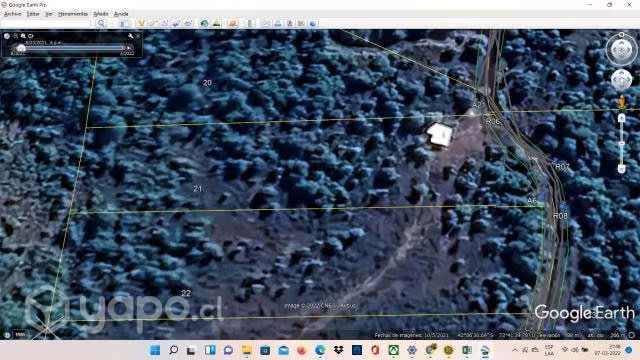Select the add path tool
The image size is (640, 360).
tap(164, 24)
